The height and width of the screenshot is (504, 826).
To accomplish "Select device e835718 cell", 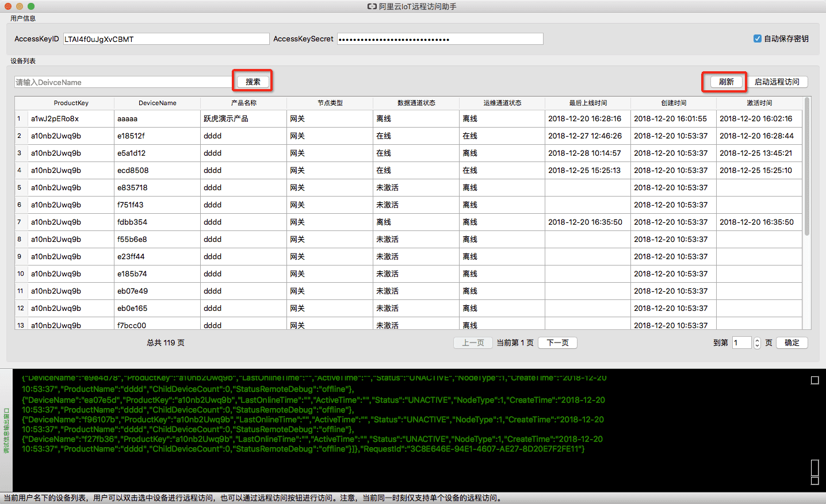I will pyautogui.click(x=158, y=187).
